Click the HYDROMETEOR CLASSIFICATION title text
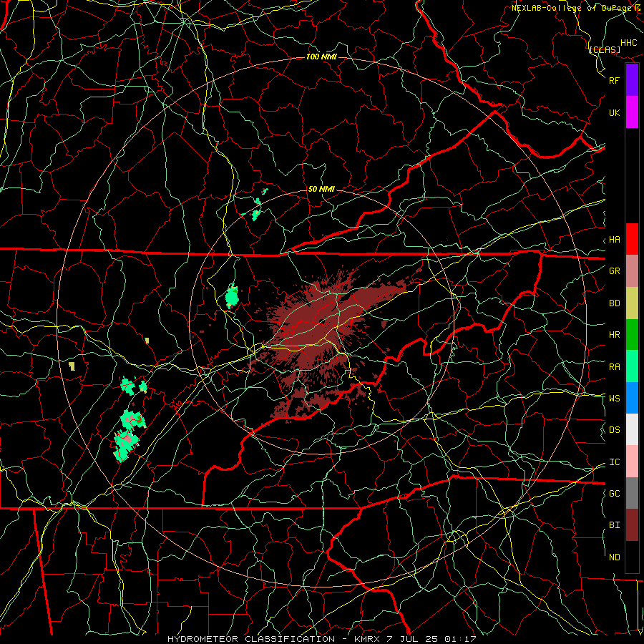 point(251,639)
